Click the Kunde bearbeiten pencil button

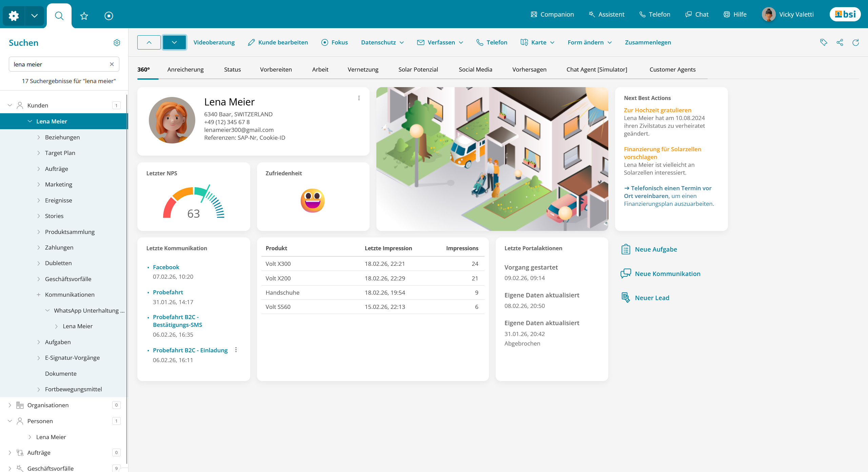click(278, 42)
